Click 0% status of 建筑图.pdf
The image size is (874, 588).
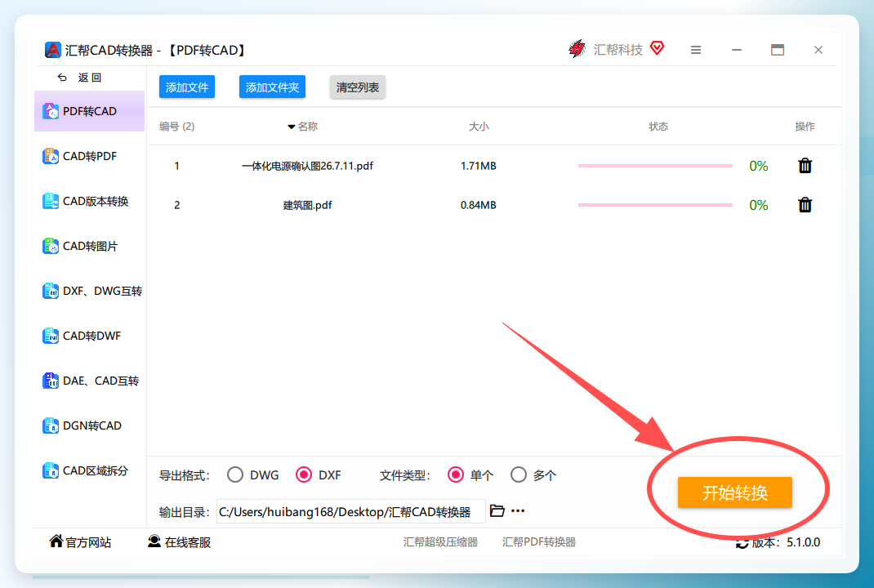point(759,205)
